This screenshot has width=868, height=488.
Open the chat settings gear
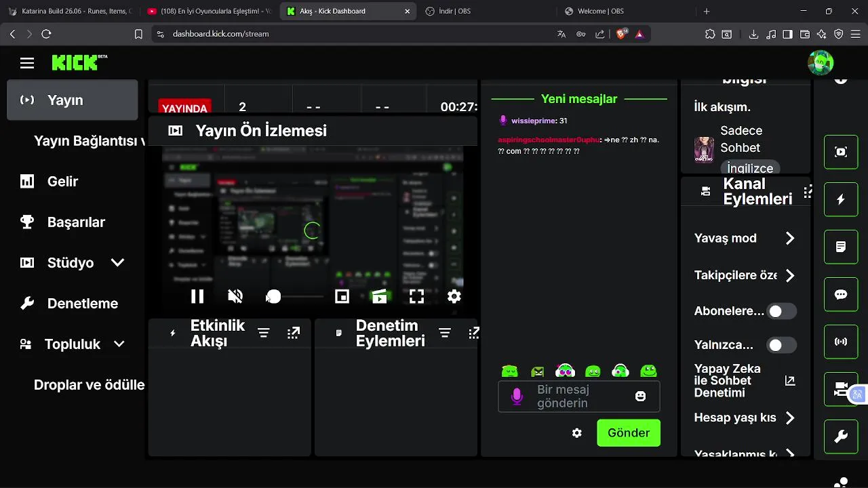[x=576, y=433]
